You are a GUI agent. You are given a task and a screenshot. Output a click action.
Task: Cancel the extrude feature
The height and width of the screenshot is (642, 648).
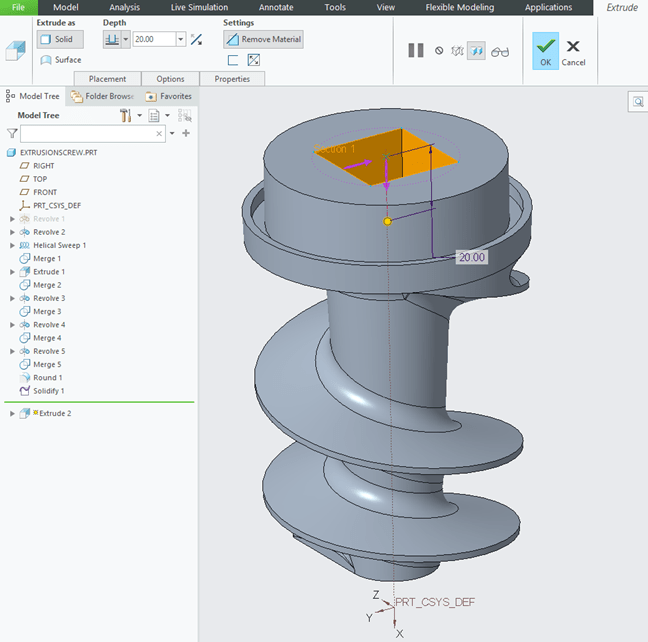coord(573,50)
